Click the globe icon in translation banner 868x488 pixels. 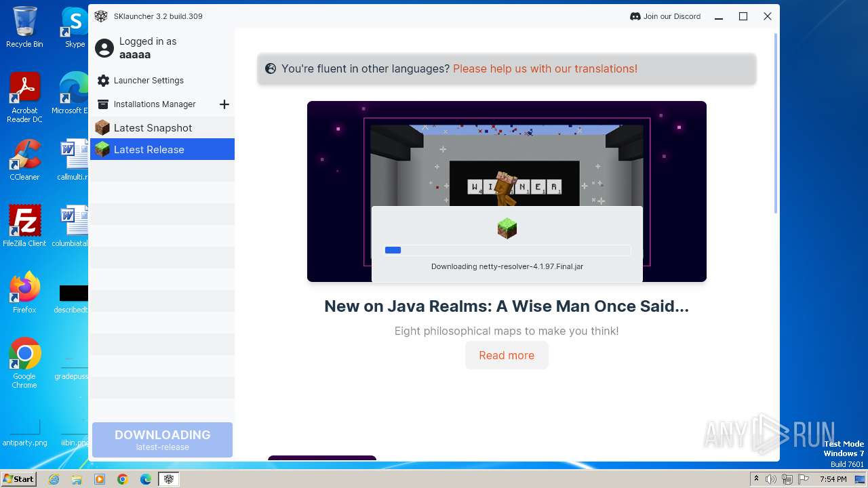pyautogui.click(x=271, y=68)
